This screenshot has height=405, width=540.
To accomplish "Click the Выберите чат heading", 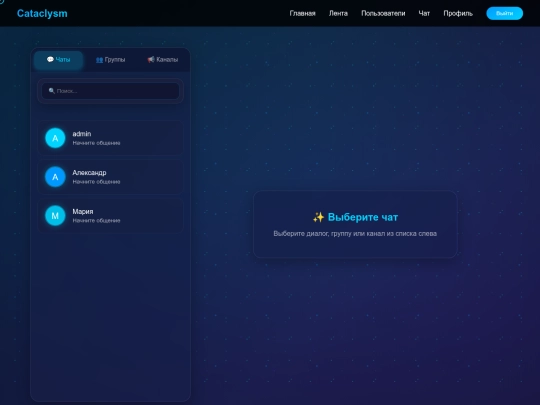I will coord(363,217).
